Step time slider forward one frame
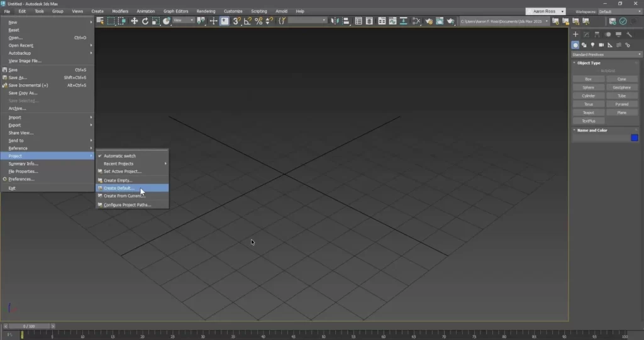Viewport: 644px width, 340px height. point(53,326)
